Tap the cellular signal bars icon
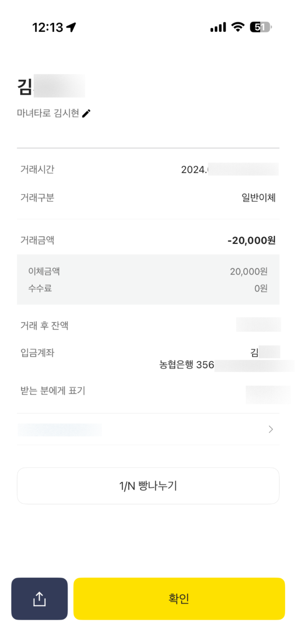Screen dimensions: 296x644 [218, 27]
